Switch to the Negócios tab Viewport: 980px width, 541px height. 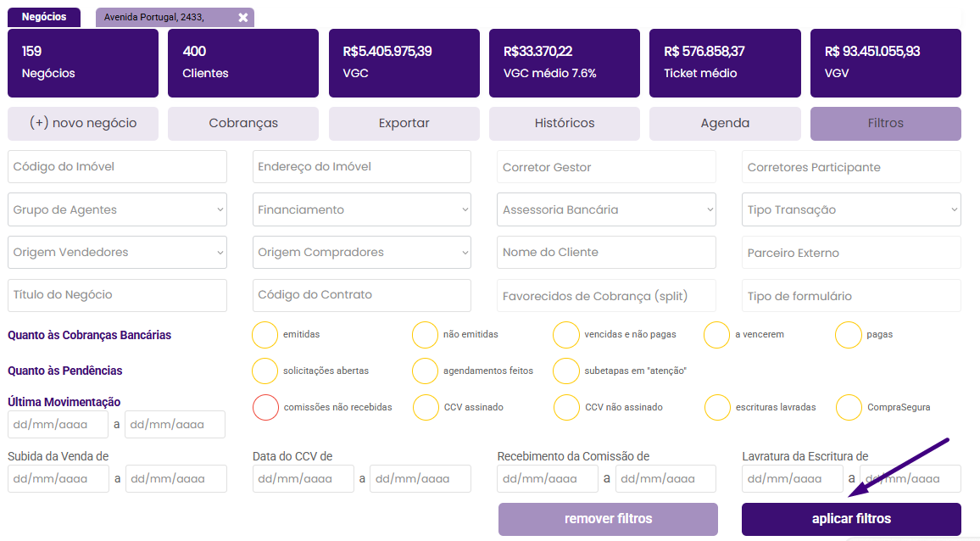pyautogui.click(x=44, y=17)
